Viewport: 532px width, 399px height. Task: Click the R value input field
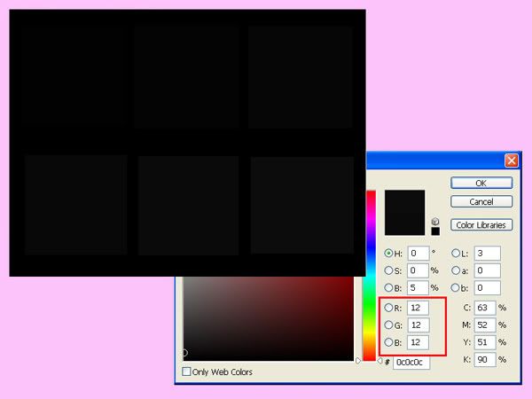[418, 308]
